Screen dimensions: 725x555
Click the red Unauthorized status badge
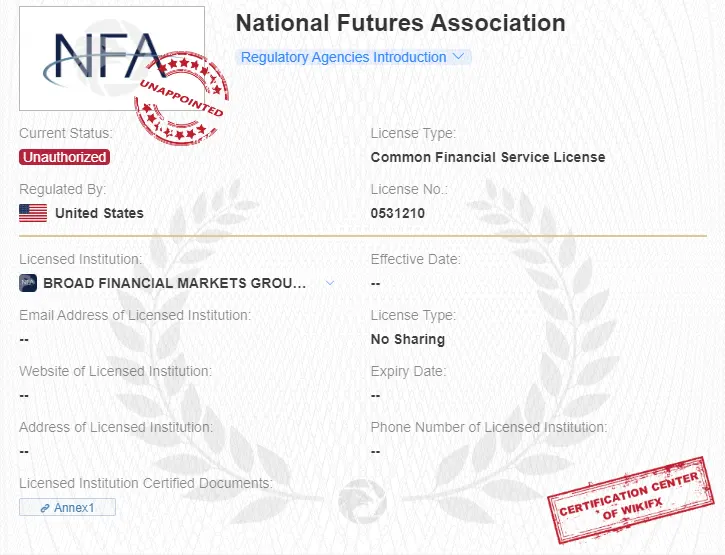pyautogui.click(x=65, y=157)
